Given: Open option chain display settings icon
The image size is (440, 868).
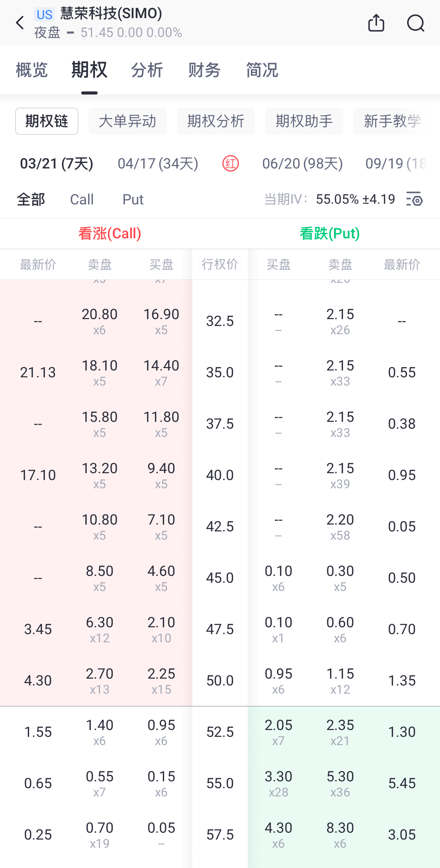Looking at the screenshot, I should coord(414,199).
